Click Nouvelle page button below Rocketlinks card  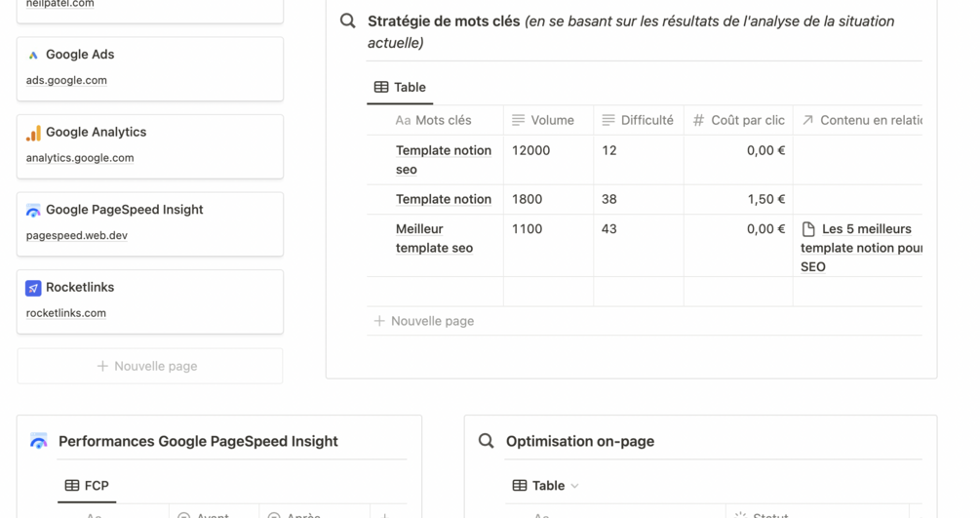coord(148,367)
